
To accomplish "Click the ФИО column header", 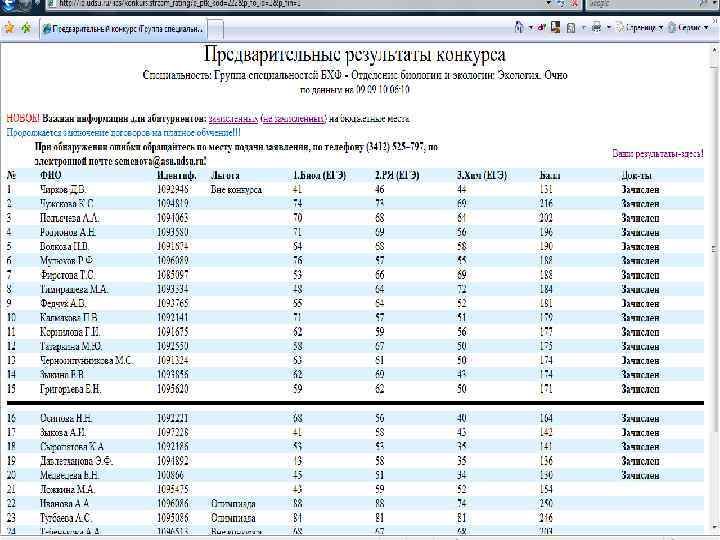I will 51,175.
